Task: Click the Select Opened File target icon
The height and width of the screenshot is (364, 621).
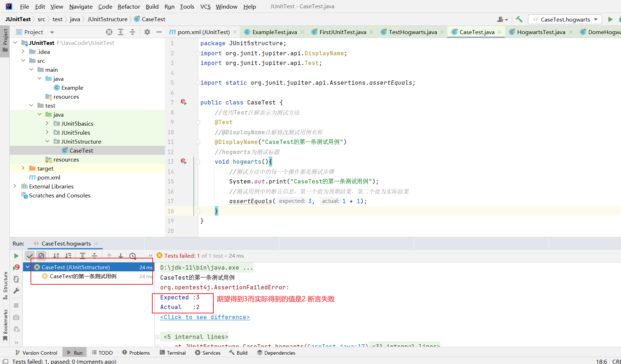Action: 109,32
